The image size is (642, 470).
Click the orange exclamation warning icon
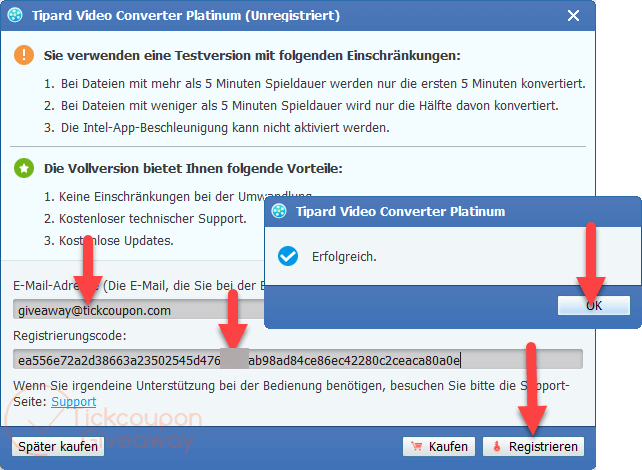24,55
